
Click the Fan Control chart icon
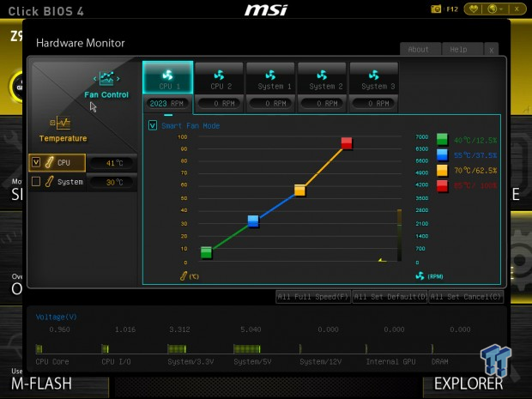pyautogui.click(x=106, y=78)
